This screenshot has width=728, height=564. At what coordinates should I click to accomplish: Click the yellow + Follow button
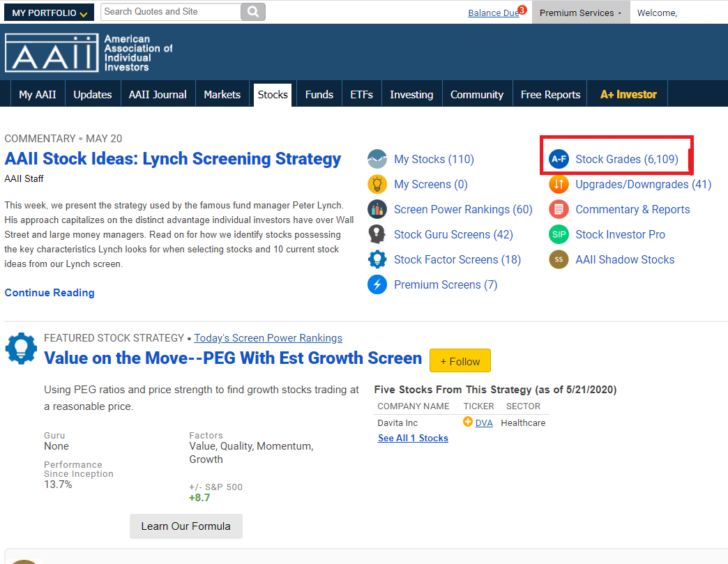[460, 360]
